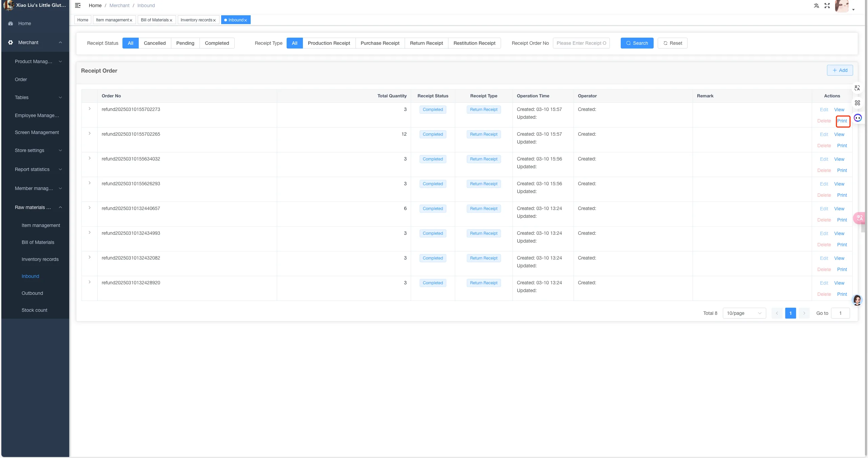Expand the Tables submenu

click(x=35, y=97)
